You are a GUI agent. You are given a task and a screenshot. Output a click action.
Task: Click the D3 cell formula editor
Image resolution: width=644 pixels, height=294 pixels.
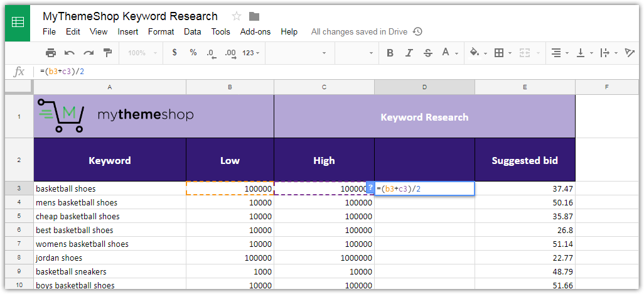[425, 188]
